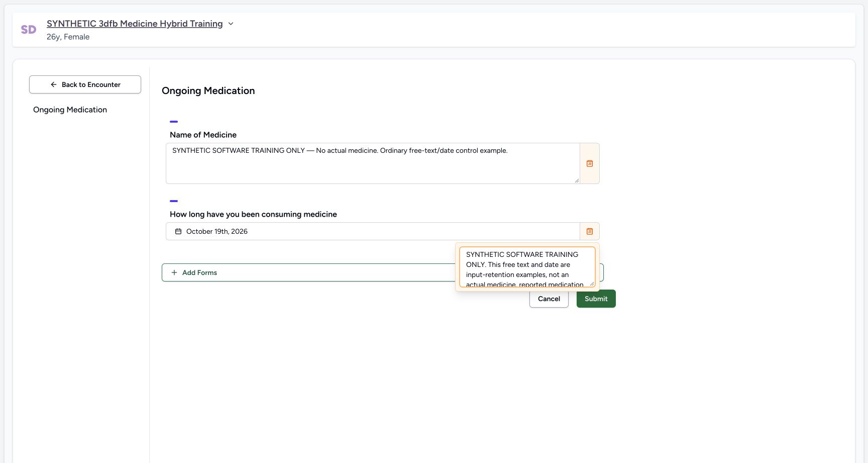Image resolution: width=868 pixels, height=463 pixels.
Task: Click the Ongoing Medication page heading
Action: click(208, 90)
